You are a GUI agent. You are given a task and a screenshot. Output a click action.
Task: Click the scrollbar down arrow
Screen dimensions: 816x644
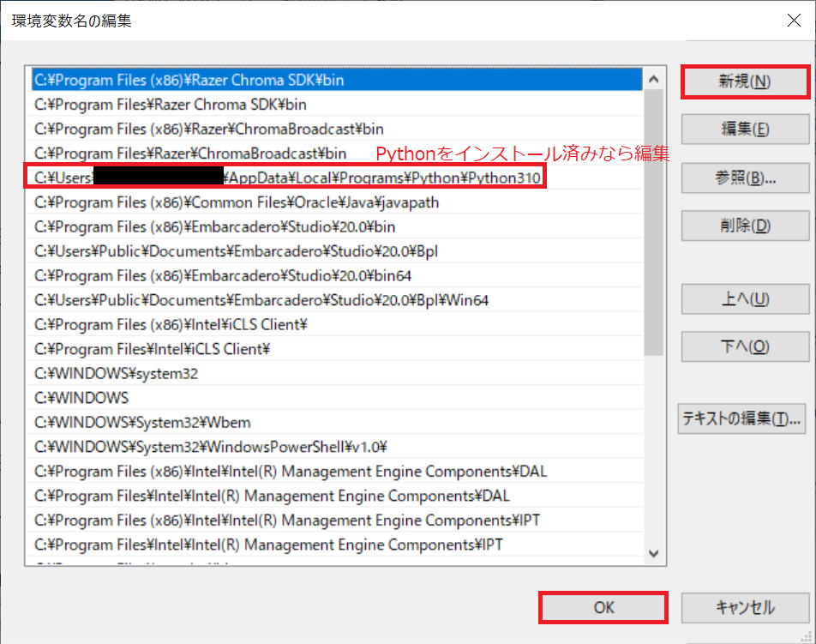pos(654,553)
